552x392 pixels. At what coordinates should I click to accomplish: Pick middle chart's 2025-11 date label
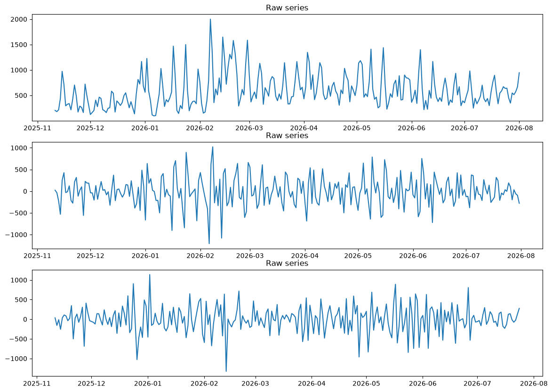pyautogui.click(x=38, y=256)
